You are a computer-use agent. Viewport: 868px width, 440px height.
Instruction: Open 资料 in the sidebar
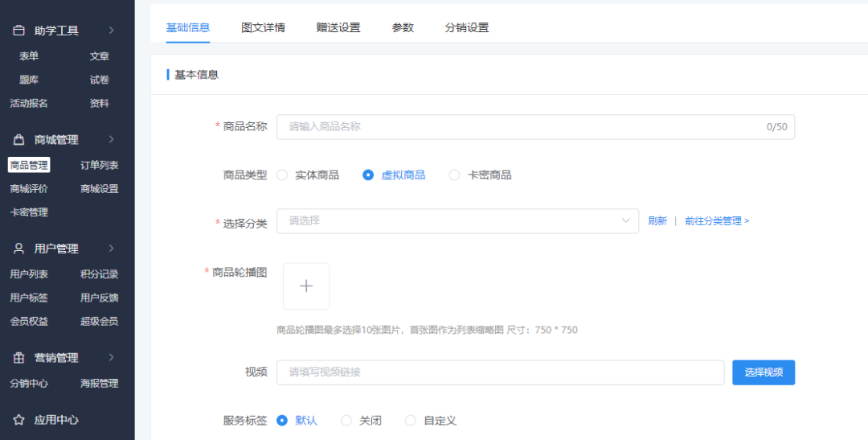[100, 103]
